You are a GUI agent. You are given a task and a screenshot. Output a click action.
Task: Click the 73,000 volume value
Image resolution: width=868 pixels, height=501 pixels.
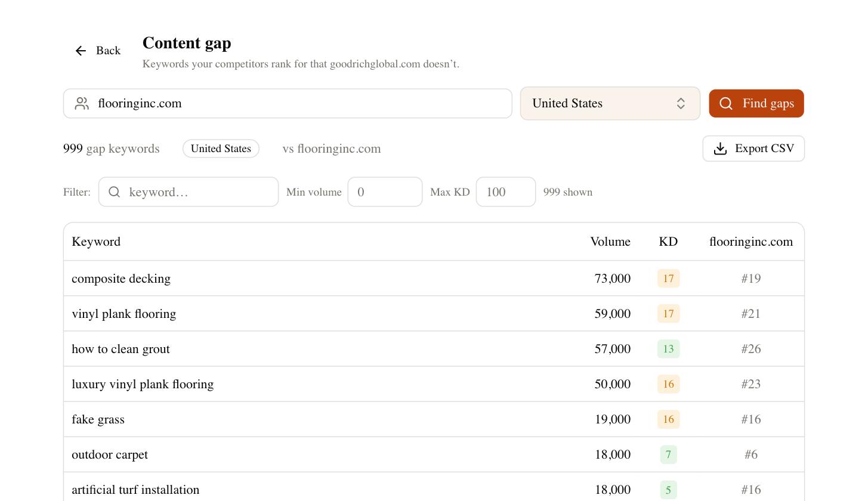tap(613, 279)
